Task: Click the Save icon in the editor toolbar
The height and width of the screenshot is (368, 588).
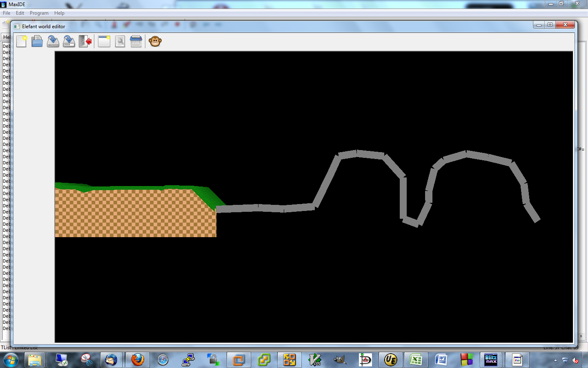Action: (x=53, y=41)
